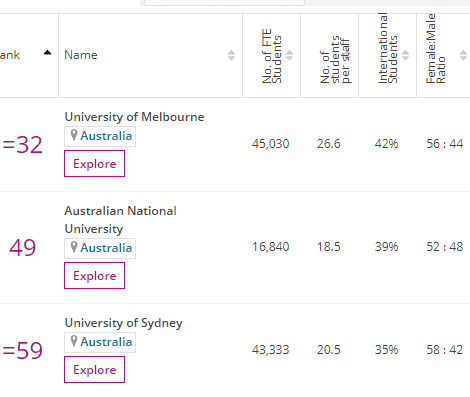Open Australia link under Australian National University

[106, 248]
